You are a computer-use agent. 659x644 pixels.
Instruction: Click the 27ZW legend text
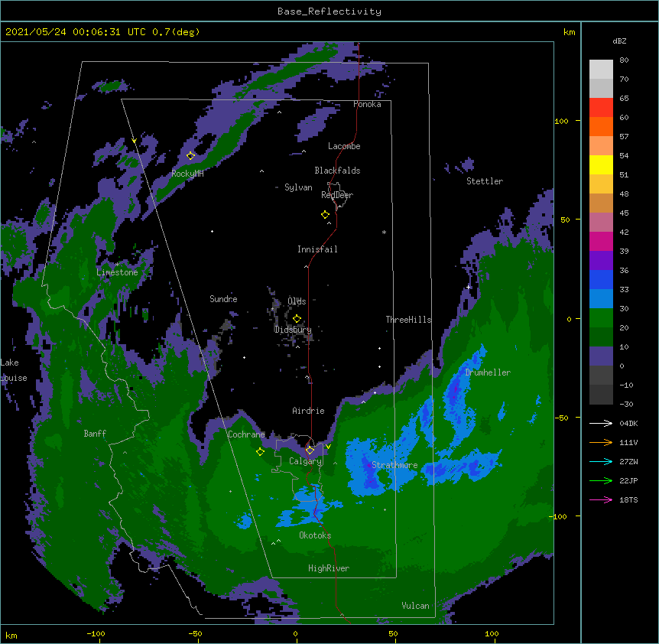click(628, 461)
